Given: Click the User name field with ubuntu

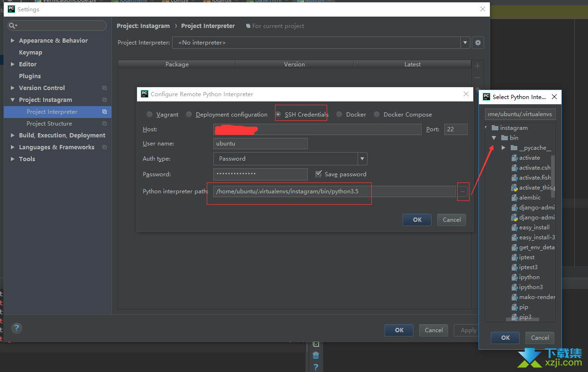Looking at the screenshot, I should (260, 144).
